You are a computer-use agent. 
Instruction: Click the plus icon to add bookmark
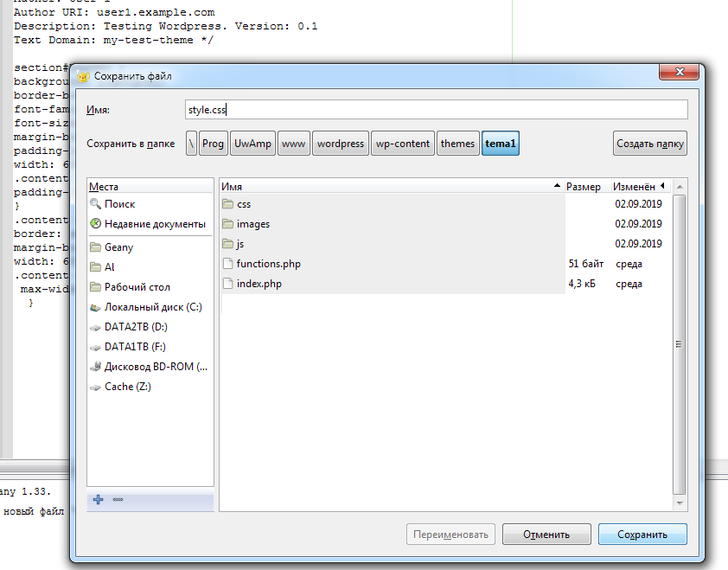pos(98,500)
